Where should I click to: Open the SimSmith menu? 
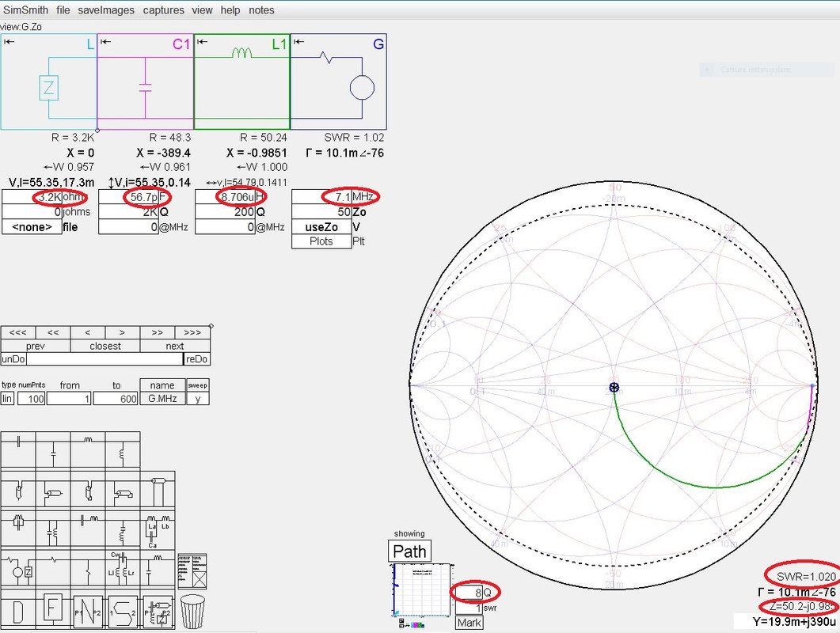25,10
